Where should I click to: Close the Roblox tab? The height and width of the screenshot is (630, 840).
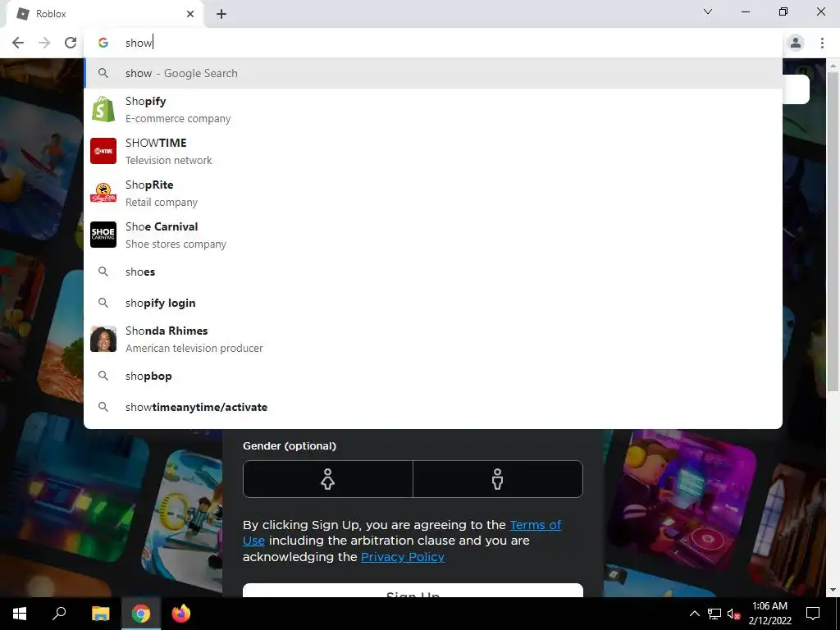[190, 14]
